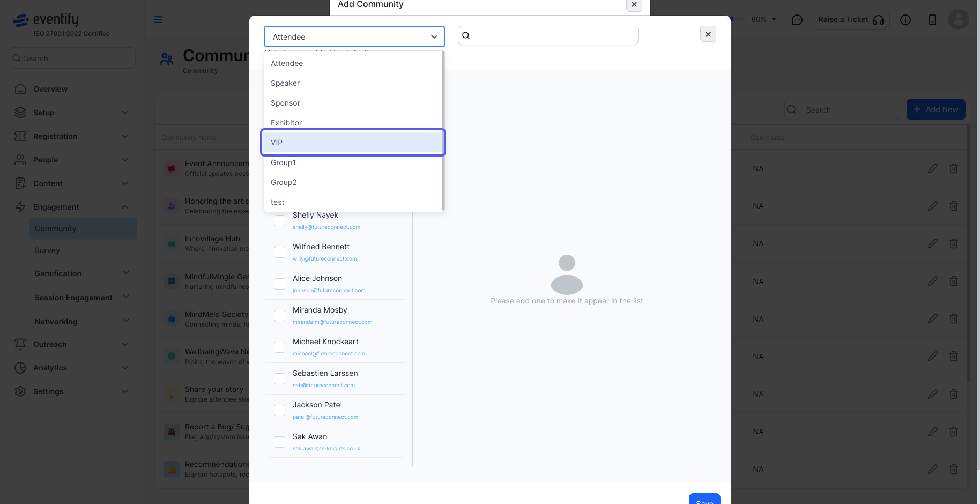This screenshot has width=980, height=504.
Task: Open the user profile avatar
Action: tap(958, 19)
